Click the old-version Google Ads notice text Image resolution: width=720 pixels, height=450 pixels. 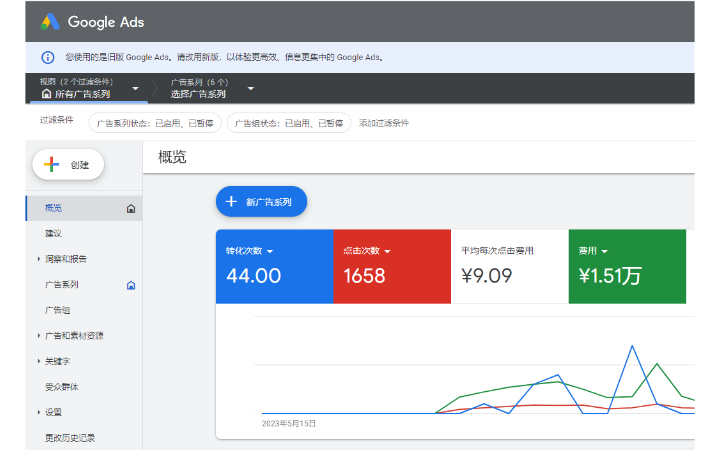coord(224,57)
